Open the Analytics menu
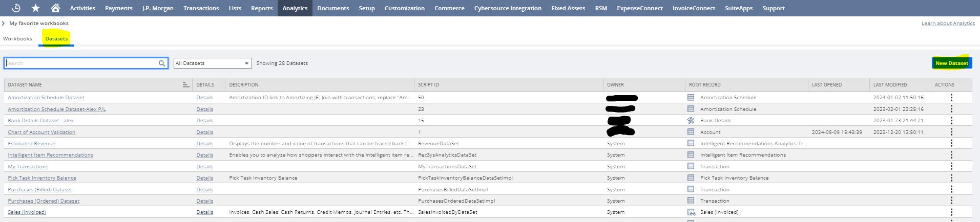The image size is (980, 222). pos(295,8)
